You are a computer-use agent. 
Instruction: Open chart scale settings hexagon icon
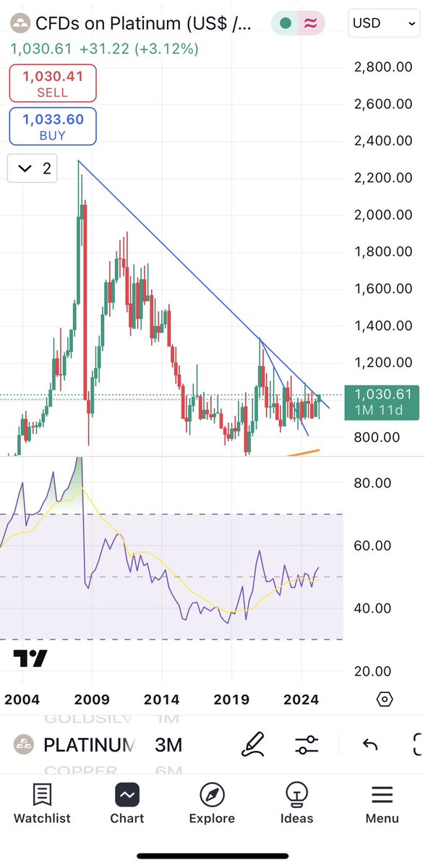point(385,699)
